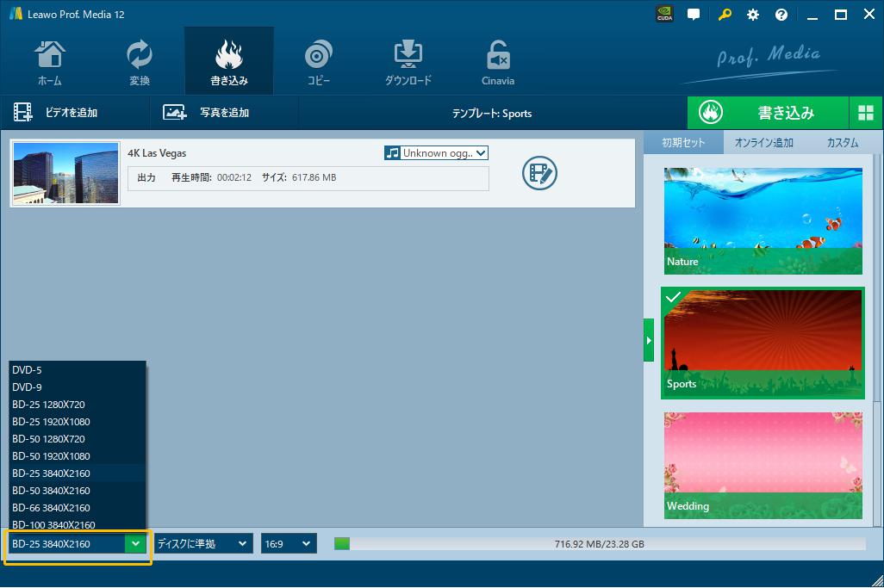Open the ダウンロード (Download) module
Viewport: 884px width, 588px height.
[x=408, y=63]
